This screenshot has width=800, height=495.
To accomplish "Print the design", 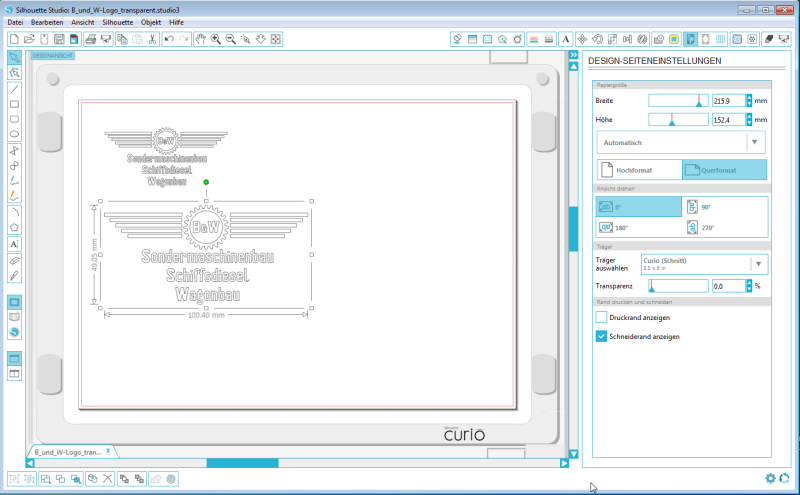I will click(91, 39).
